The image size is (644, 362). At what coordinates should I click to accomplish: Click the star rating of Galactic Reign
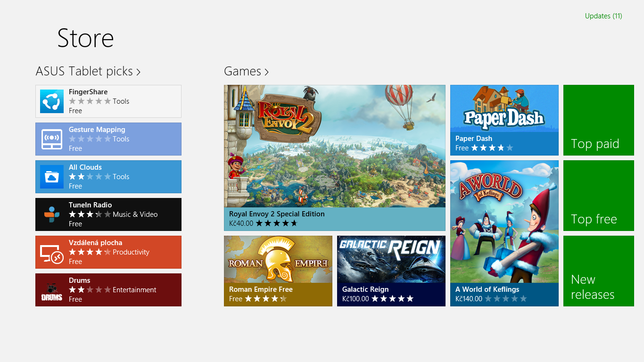392,299
